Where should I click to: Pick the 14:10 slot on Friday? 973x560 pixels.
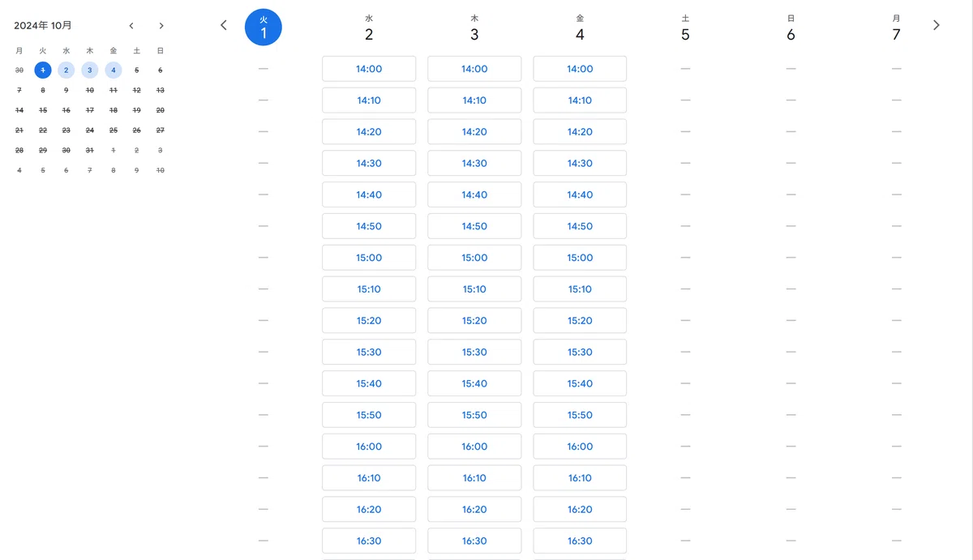click(580, 100)
